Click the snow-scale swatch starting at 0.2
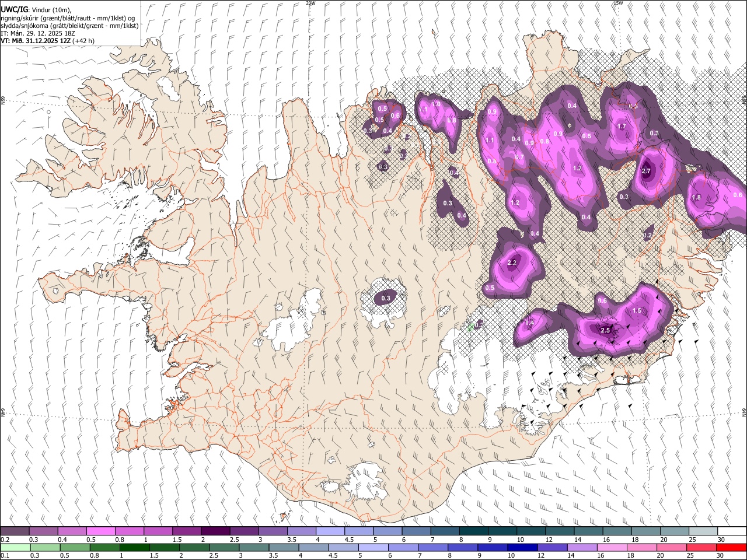 point(15,531)
